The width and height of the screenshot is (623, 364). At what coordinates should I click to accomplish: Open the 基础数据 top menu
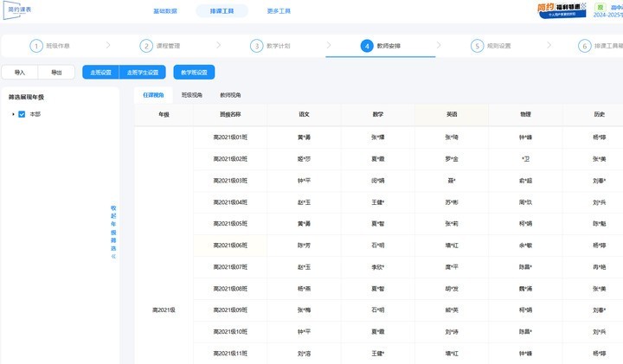(165, 11)
